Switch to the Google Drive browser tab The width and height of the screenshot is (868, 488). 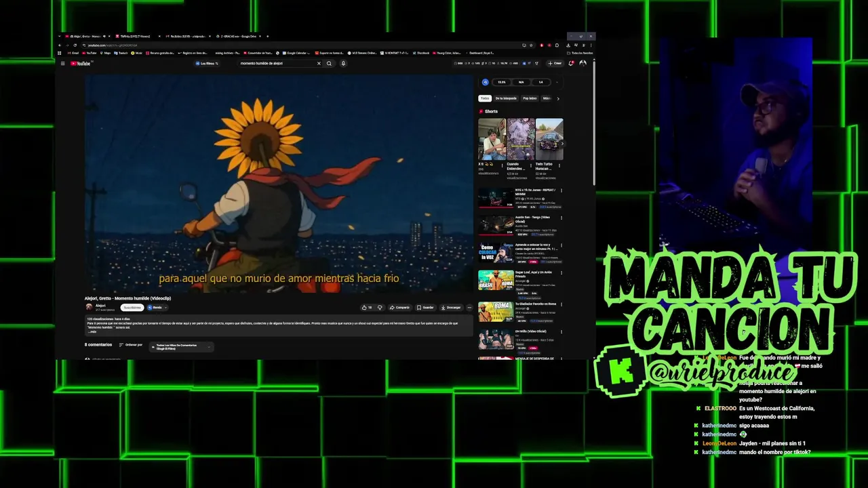239,36
